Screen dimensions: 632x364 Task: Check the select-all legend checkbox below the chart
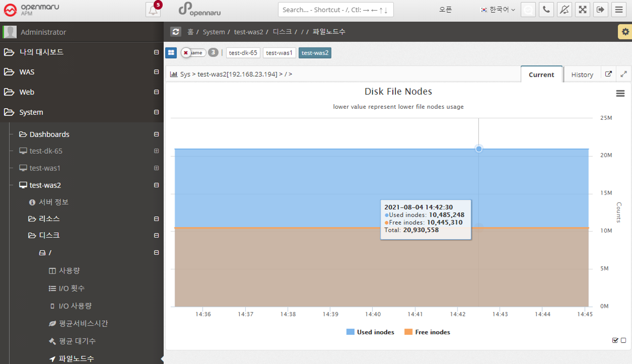tap(615, 340)
